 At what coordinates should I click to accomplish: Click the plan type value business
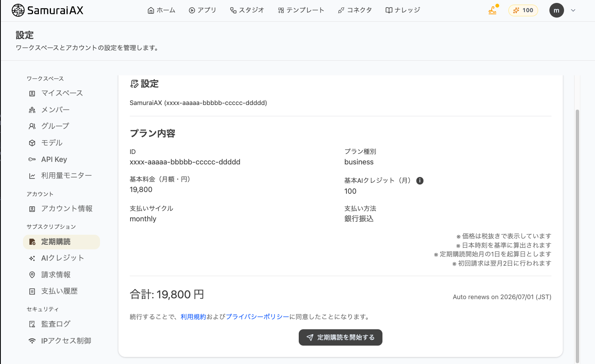(x=359, y=162)
